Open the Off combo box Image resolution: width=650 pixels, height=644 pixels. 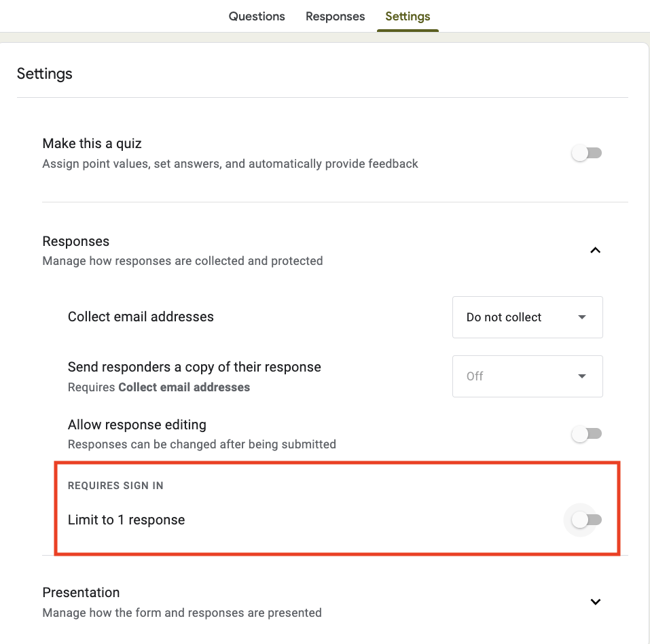coord(527,376)
